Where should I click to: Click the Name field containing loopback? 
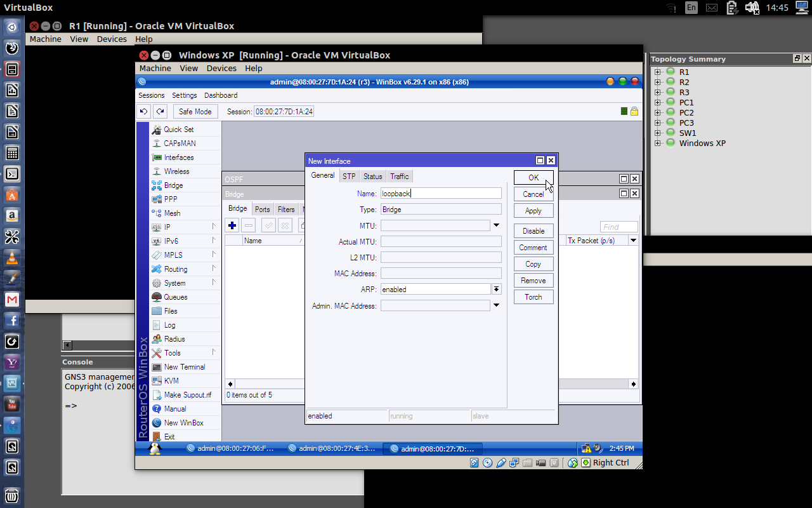click(x=441, y=193)
